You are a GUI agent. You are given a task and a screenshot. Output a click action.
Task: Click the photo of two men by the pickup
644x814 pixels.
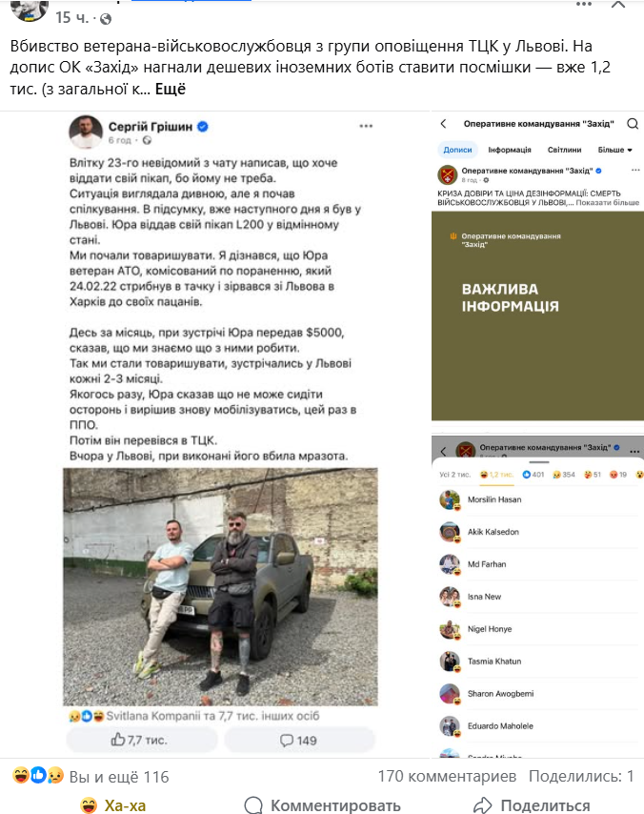coord(221,586)
